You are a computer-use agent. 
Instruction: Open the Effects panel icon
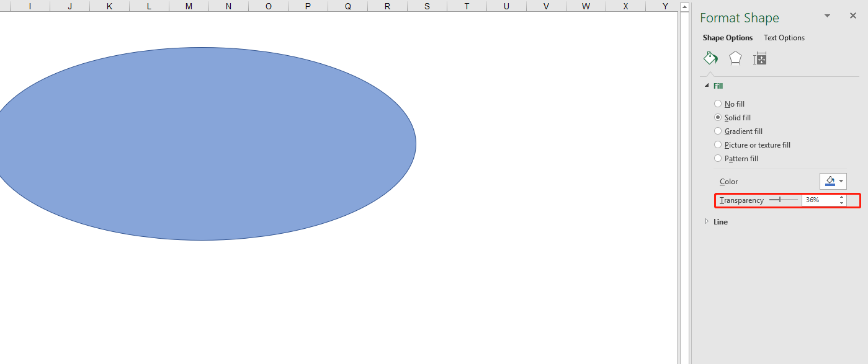coord(735,58)
